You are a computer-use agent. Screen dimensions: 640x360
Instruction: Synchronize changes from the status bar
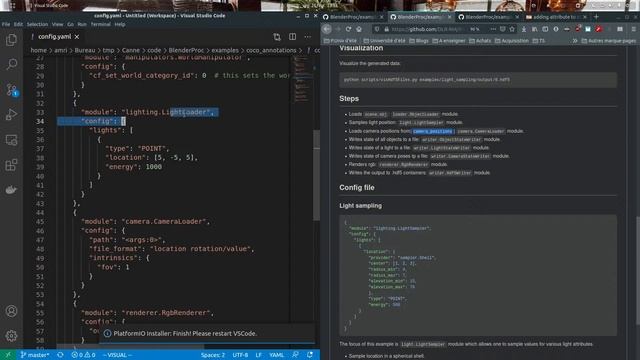point(60,355)
